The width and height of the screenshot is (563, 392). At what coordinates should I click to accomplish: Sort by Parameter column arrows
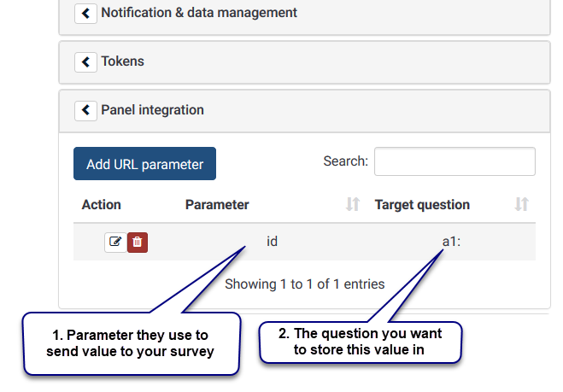point(353,204)
